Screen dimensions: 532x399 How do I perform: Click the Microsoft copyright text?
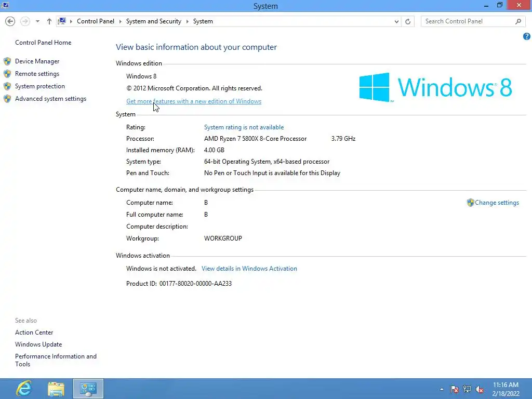194,88
